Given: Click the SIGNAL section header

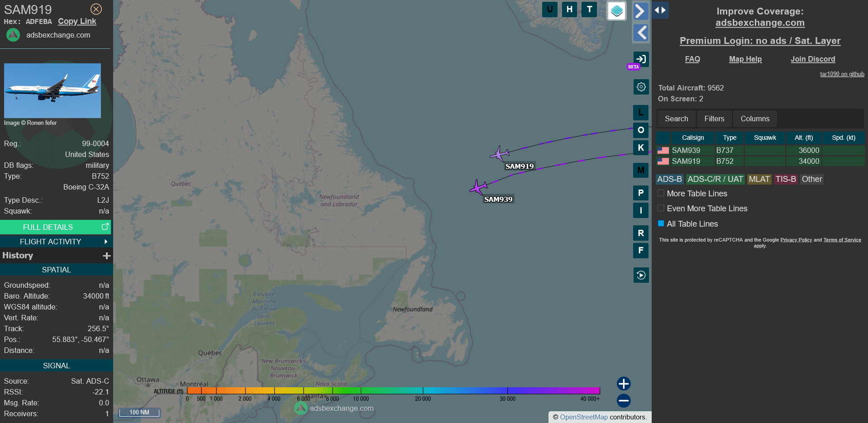Looking at the screenshot, I should coord(56,366).
